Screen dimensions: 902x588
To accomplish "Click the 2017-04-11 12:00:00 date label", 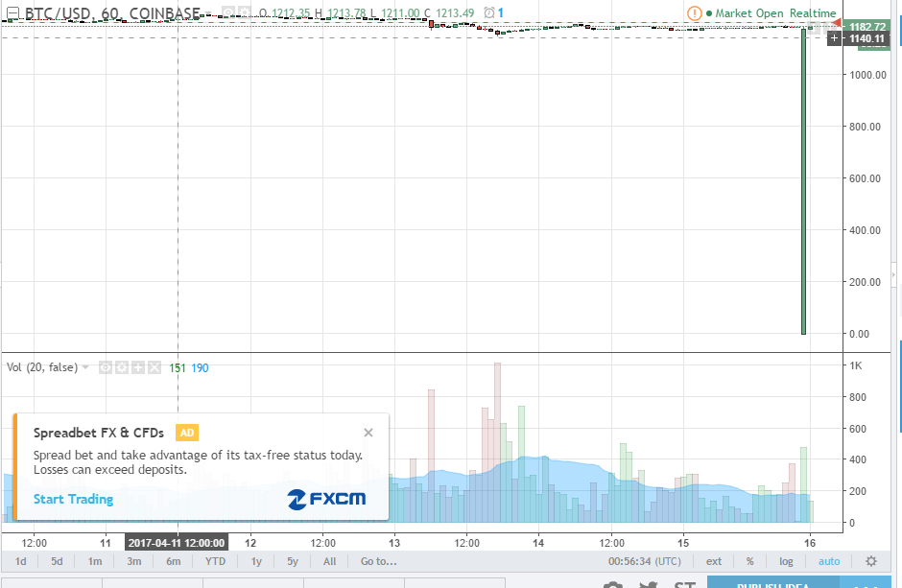I will 177,543.
